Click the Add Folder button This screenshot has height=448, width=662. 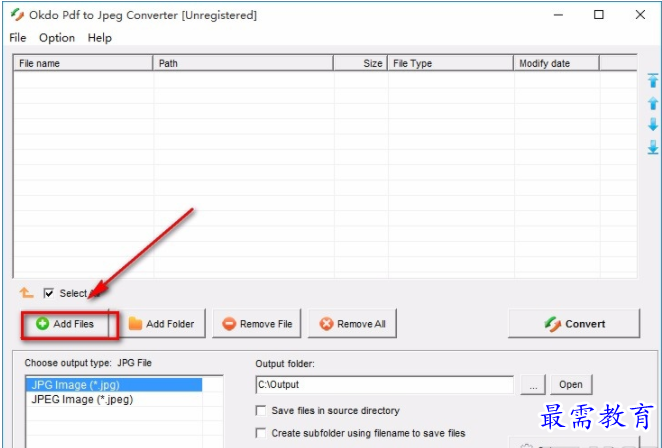coord(161,324)
